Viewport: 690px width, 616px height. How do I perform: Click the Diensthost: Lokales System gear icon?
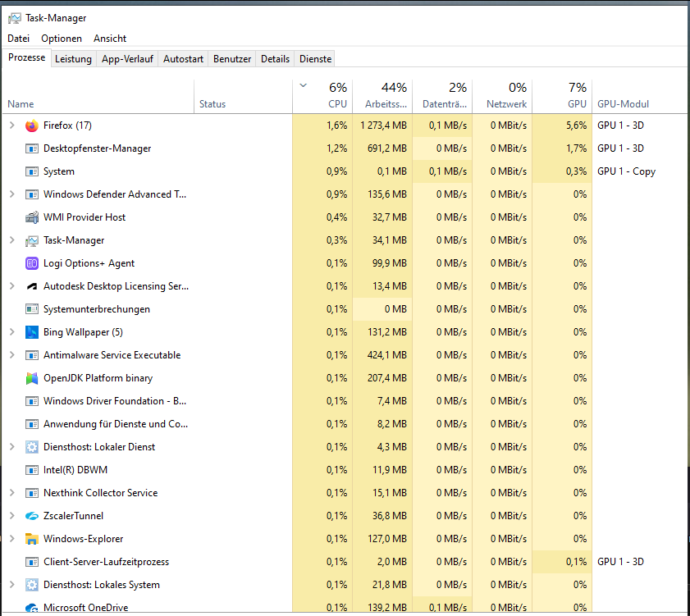(x=32, y=585)
